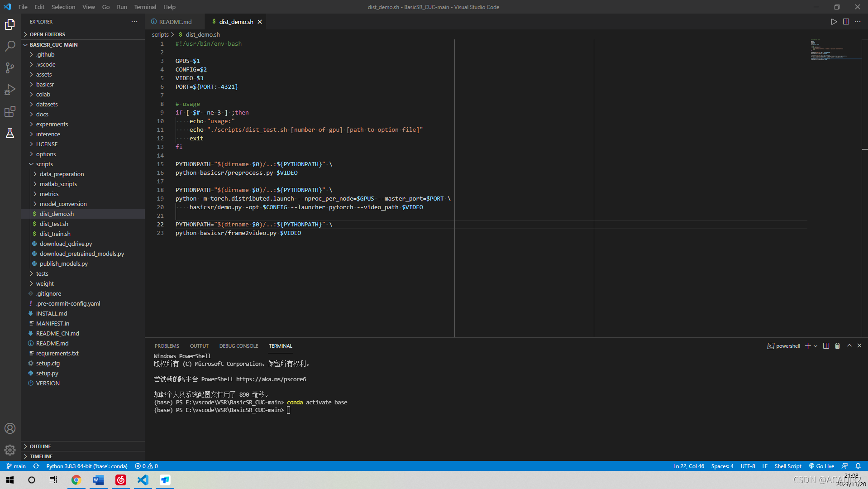
Task: Open Chrome from the Windows taskbar
Action: pos(76,480)
